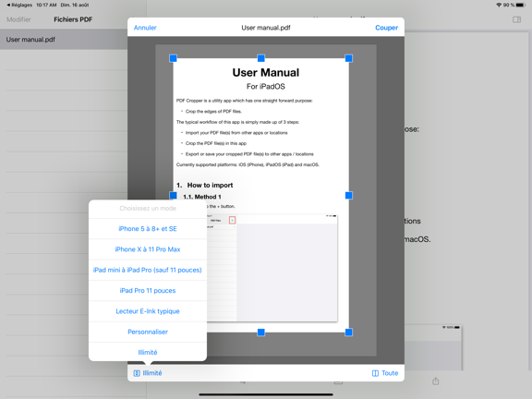Click the sidebar toggle icon at top right

[x=516, y=19]
